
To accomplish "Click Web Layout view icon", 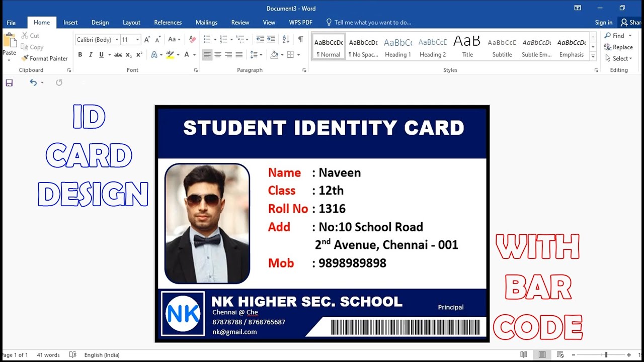I will [560, 354].
